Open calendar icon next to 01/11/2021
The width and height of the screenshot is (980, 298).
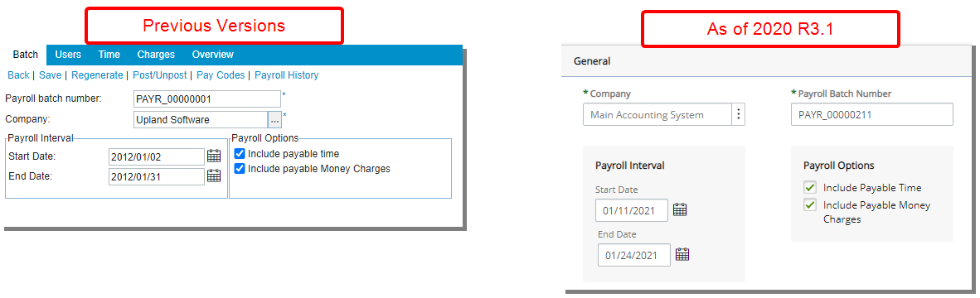pyautogui.click(x=680, y=210)
